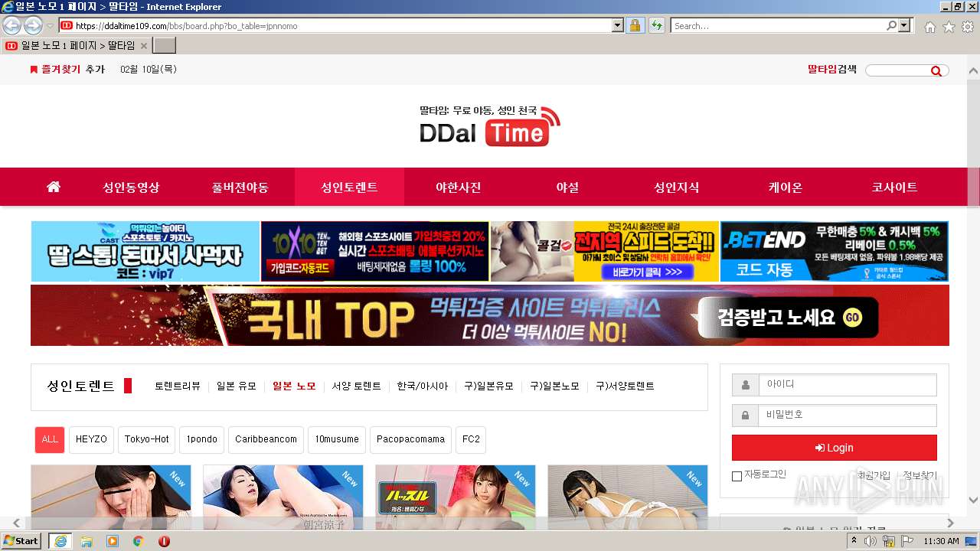Screen dimensions: 980x551
Task: Click the 아이디 username field
Action: [848, 384]
